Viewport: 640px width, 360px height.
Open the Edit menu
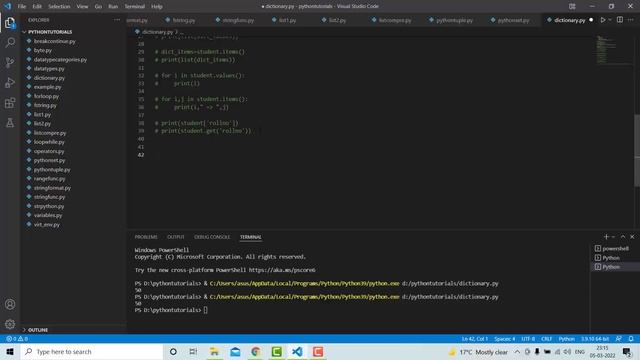coord(37,7)
